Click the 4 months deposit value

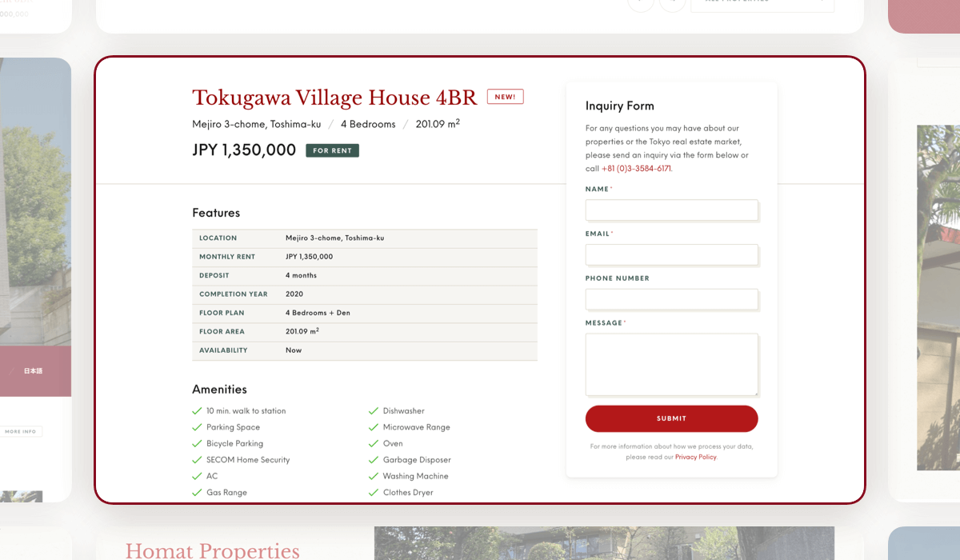click(x=301, y=275)
